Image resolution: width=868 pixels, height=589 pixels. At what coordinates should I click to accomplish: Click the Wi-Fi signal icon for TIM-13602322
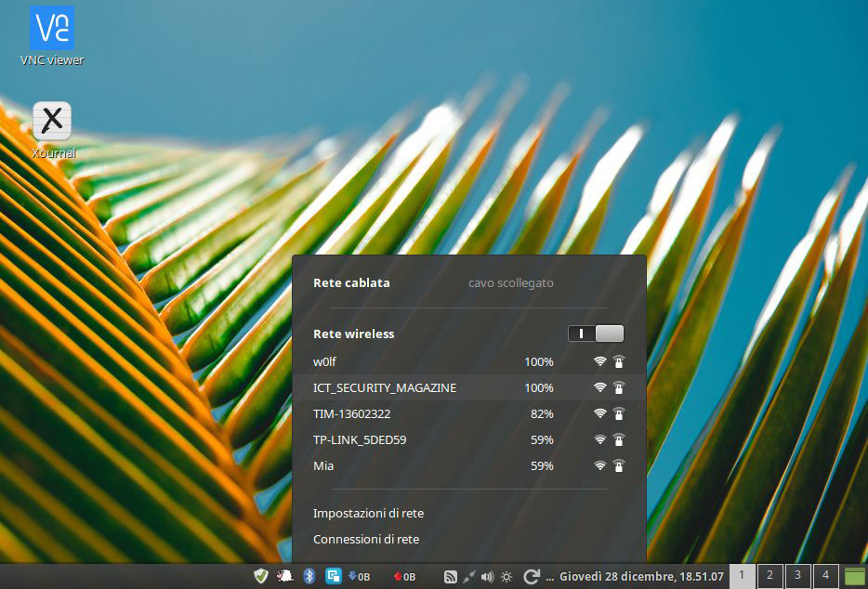pyautogui.click(x=600, y=413)
